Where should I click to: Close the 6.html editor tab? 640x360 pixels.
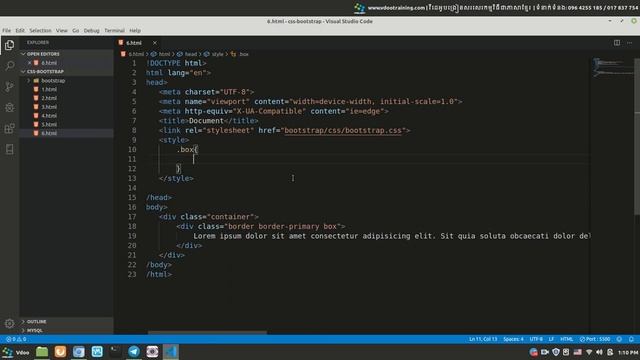tap(155, 43)
